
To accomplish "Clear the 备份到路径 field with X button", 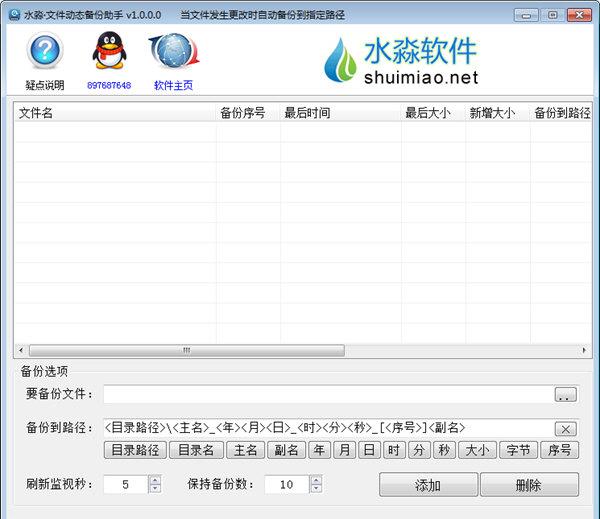I will (x=566, y=428).
